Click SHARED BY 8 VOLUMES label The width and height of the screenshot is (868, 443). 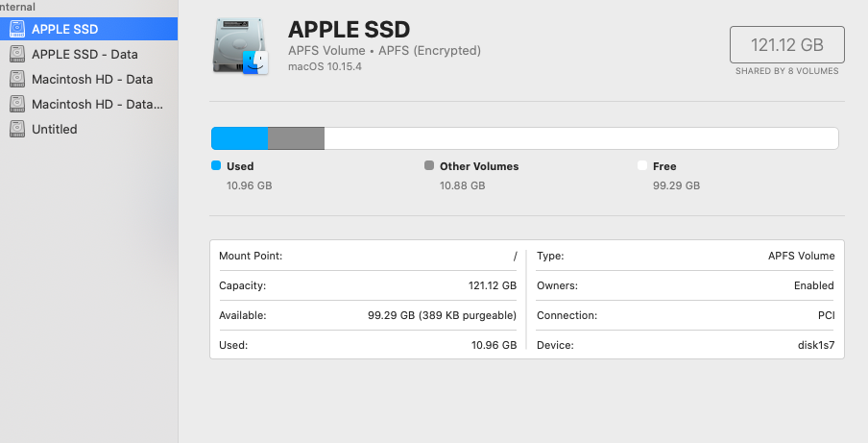pyautogui.click(x=786, y=71)
